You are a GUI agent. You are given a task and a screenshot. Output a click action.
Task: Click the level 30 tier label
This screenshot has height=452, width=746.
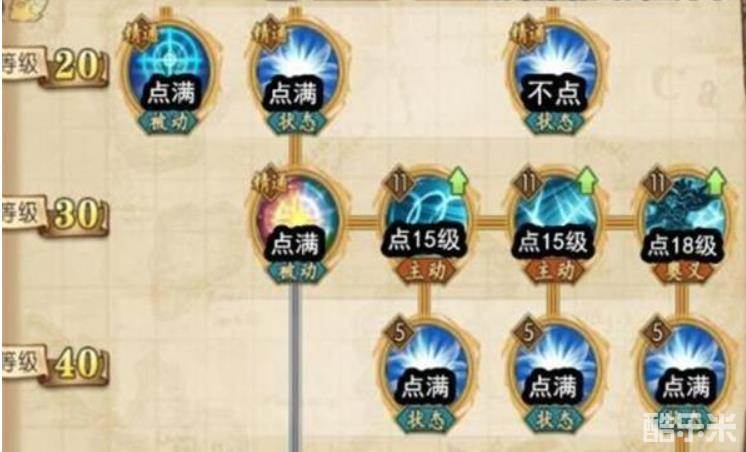[55, 215]
